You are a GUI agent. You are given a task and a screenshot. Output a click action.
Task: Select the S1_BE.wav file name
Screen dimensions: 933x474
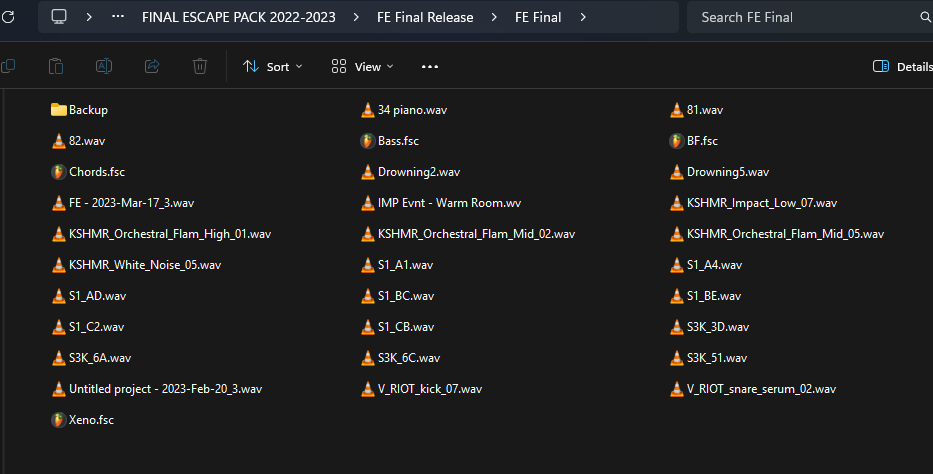click(x=714, y=296)
